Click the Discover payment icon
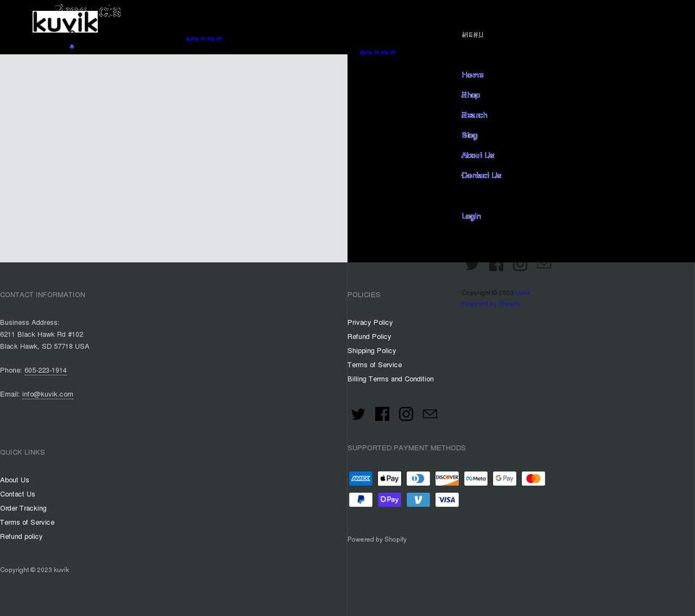Image resolution: width=695 pixels, height=616 pixels. tap(447, 478)
